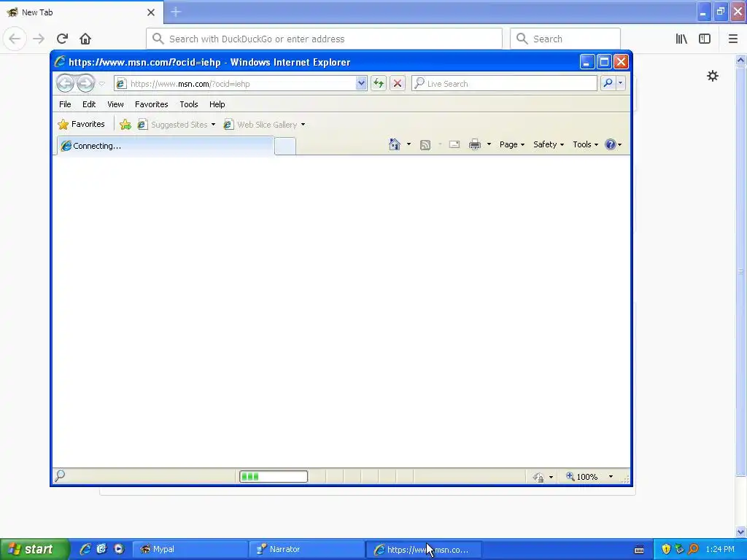The width and height of the screenshot is (747, 560).
Task: Click the Add to Favorites Bar star icon
Action: point(125,125)
